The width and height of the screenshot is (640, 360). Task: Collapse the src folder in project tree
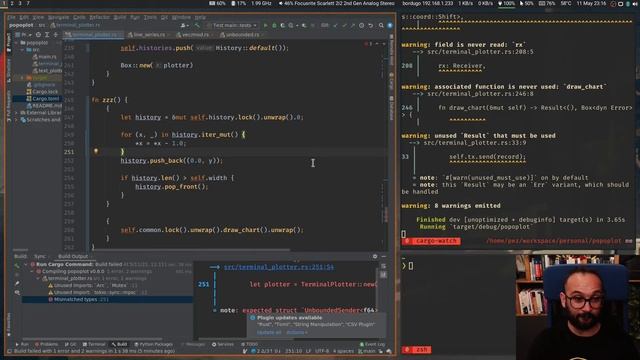[x=22, y=49]
